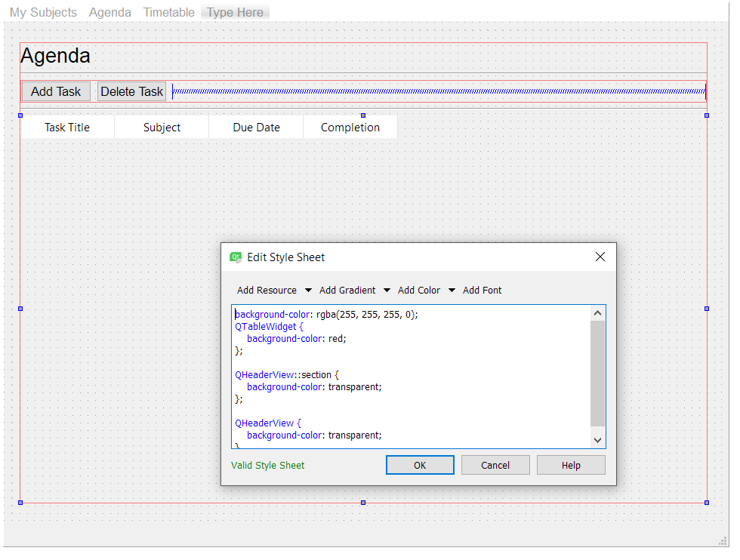This screenshot has height=560, width=740.
Task: Open the Agenda menu in menu bar
Action: pos(110,12)
